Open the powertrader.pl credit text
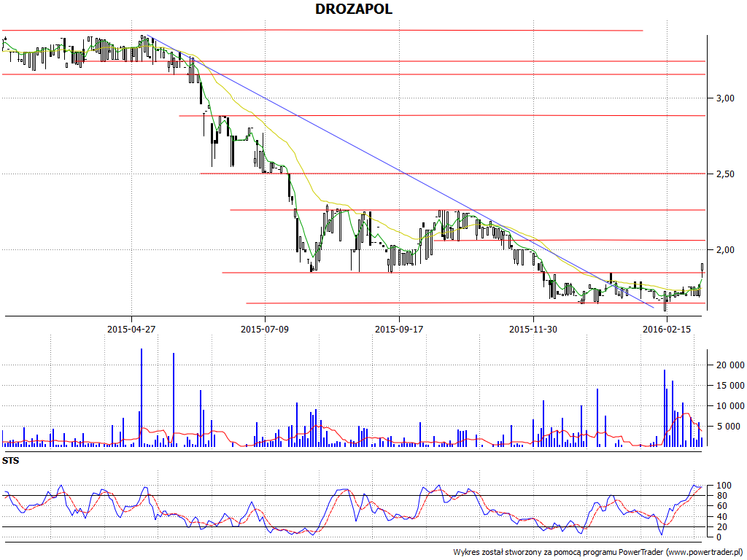 pos(599,553)
